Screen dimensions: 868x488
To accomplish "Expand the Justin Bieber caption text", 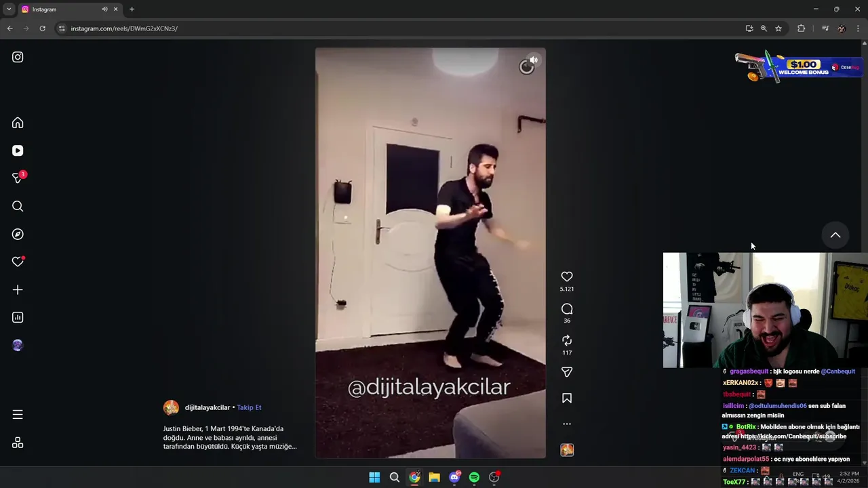I will pyautogui.click(x=230, y=438).
